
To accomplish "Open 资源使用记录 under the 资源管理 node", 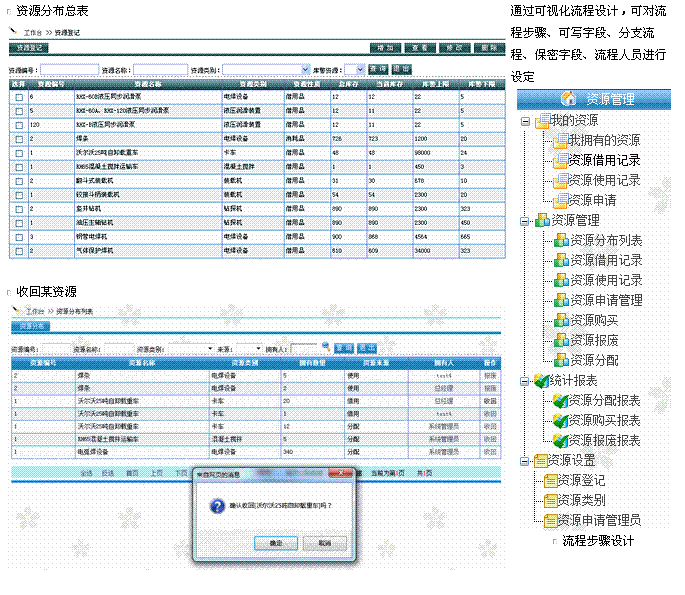I will point(606,280).
